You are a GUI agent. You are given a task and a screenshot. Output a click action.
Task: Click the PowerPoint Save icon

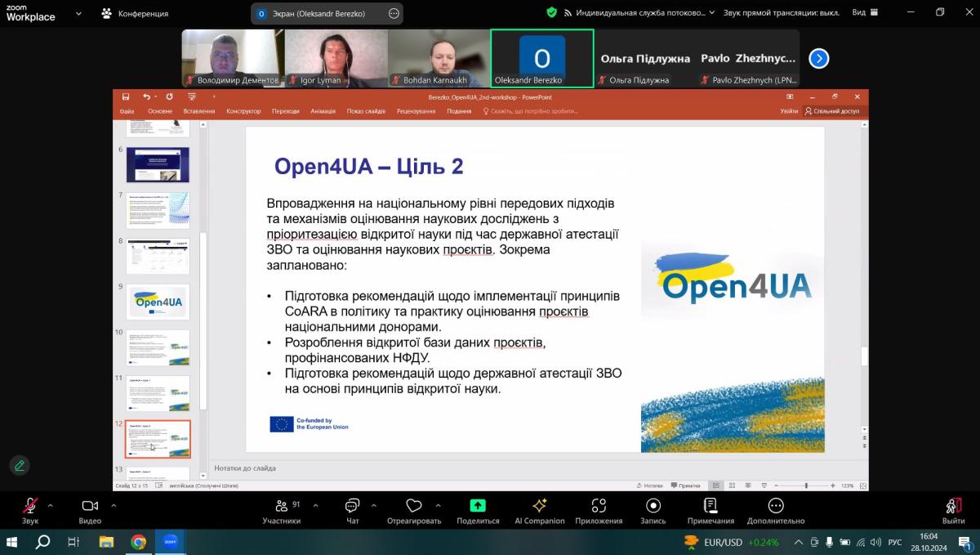126,96
